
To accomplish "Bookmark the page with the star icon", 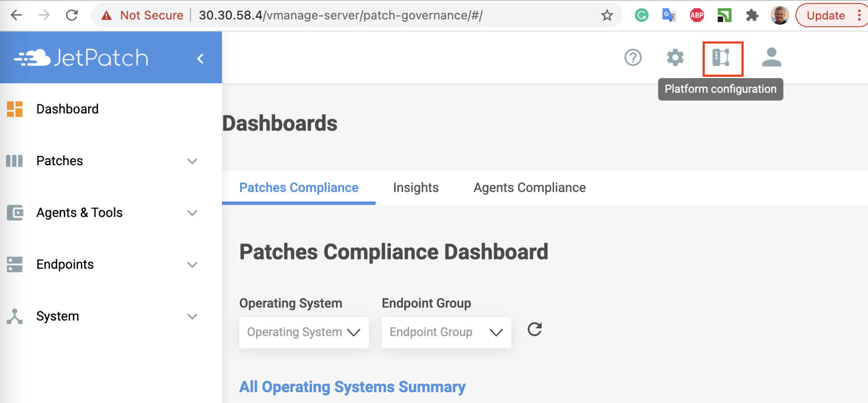I will point(607,16).
